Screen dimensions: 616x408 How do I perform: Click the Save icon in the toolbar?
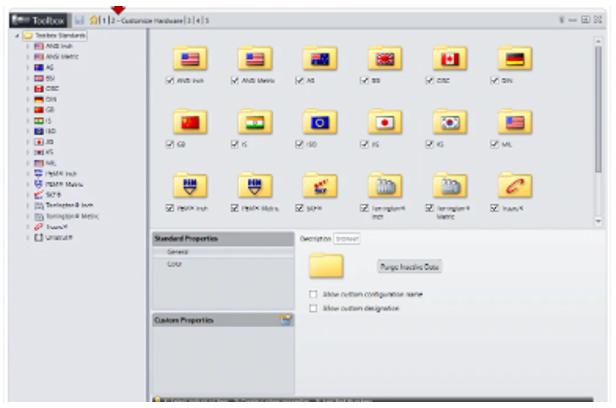click(78, 20)
